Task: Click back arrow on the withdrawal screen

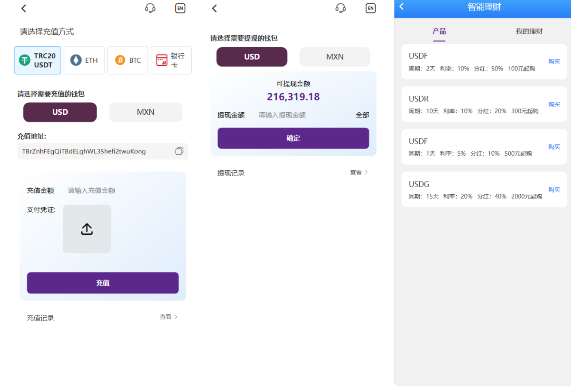Action: tap(214, 8)
